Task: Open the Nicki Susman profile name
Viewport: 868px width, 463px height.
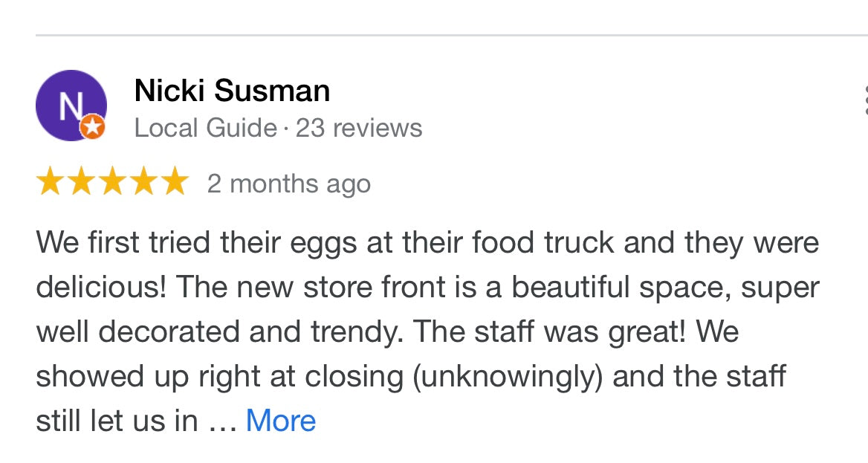Action: [232, 90]
